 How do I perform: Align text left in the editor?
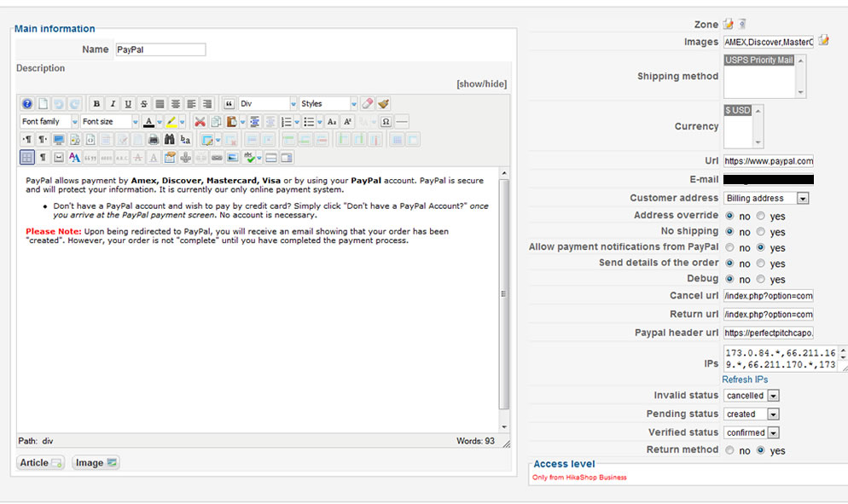point(191,104)
